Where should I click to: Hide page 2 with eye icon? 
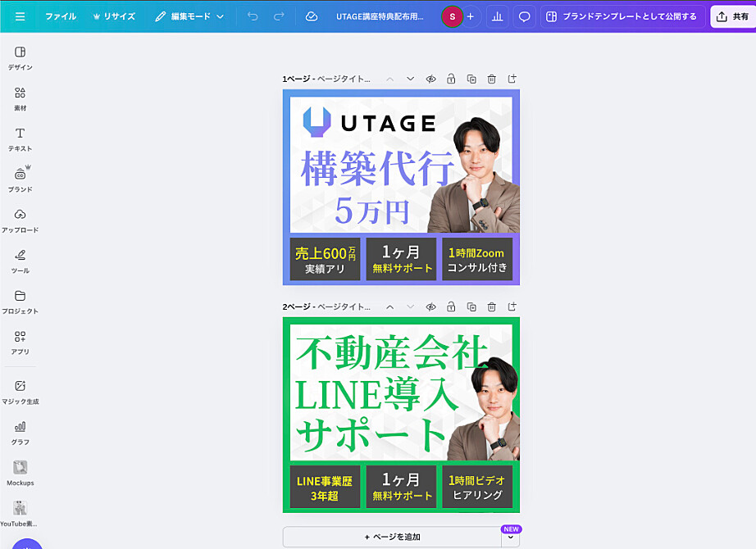(x=431, y=306)
